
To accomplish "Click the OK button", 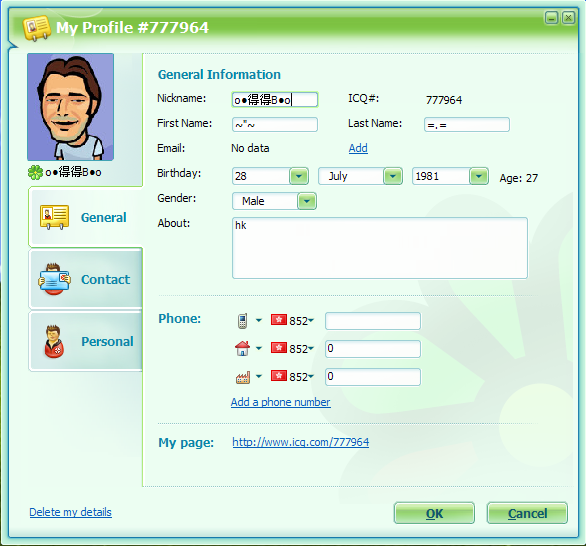I will [434, 513].
